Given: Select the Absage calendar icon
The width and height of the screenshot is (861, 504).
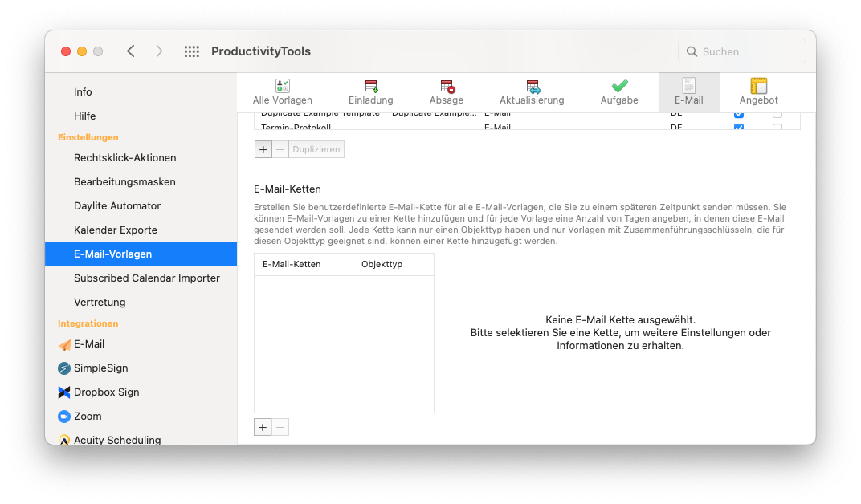Looking at the screenshot, I should (447, 86).
